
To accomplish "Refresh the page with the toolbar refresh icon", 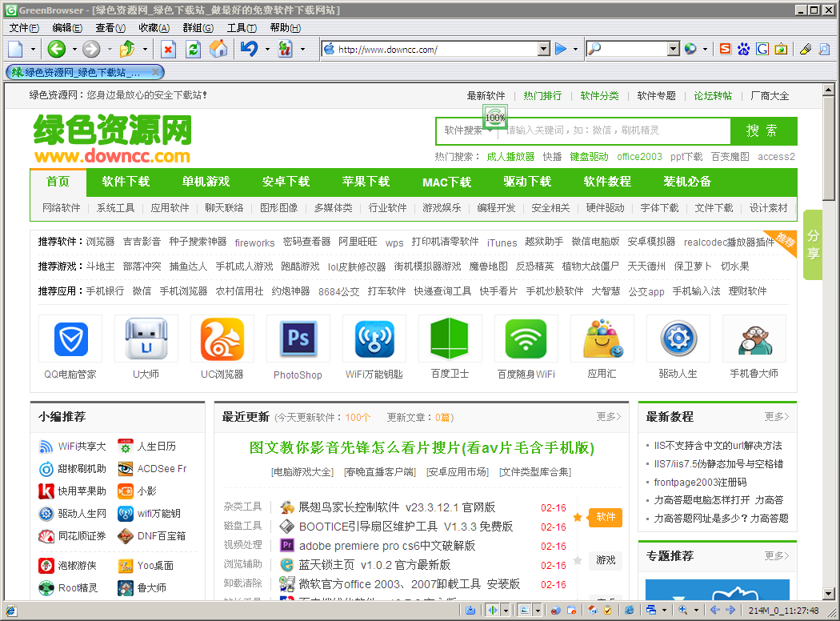I will (x=193, y=49).
